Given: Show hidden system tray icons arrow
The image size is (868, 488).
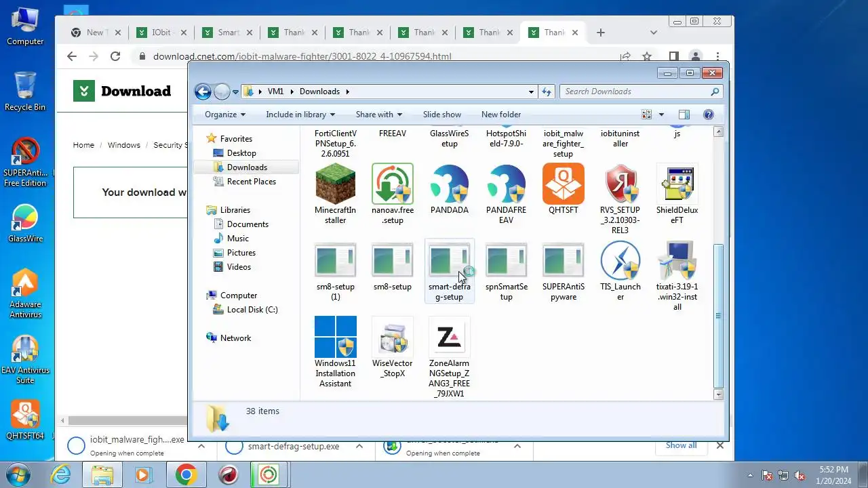Looking at the screenshot, I should [x=750, y=475].
